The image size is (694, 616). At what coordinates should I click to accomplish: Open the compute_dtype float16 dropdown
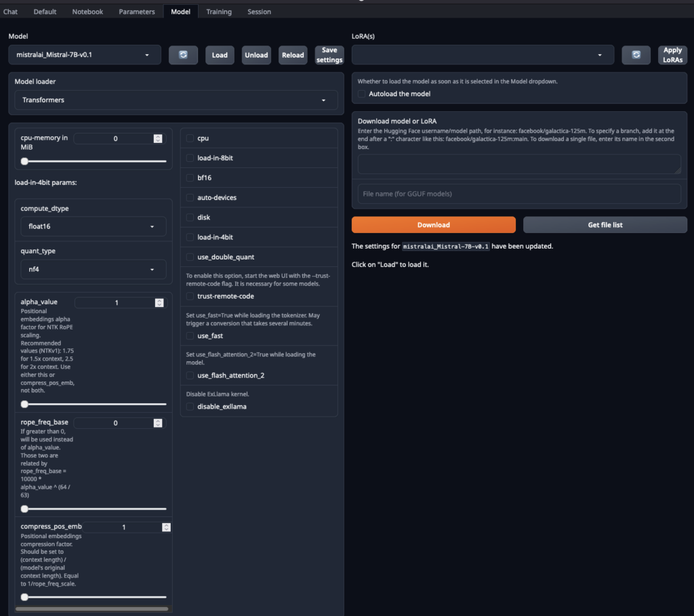94,226
